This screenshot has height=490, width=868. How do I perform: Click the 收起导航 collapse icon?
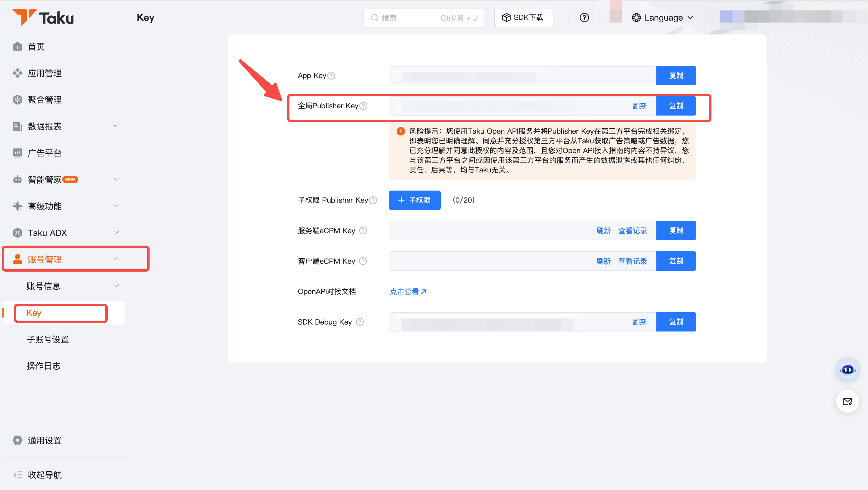click(18, 475)
